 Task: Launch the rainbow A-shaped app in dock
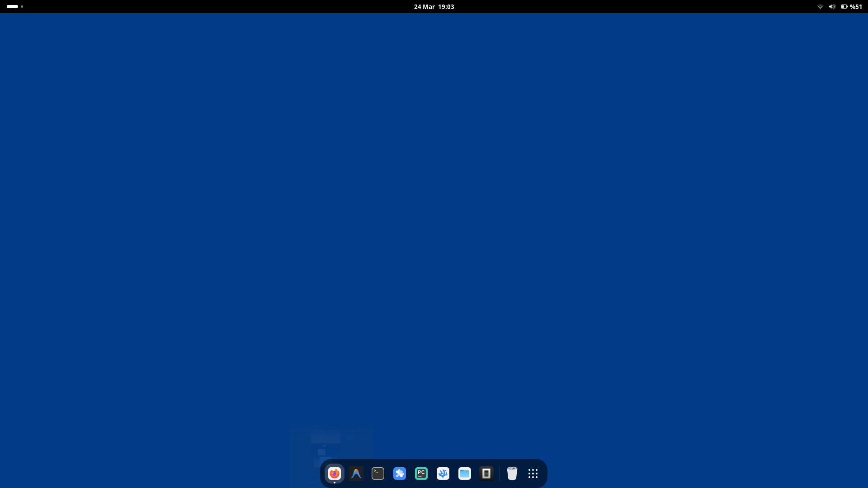point(356,474)
